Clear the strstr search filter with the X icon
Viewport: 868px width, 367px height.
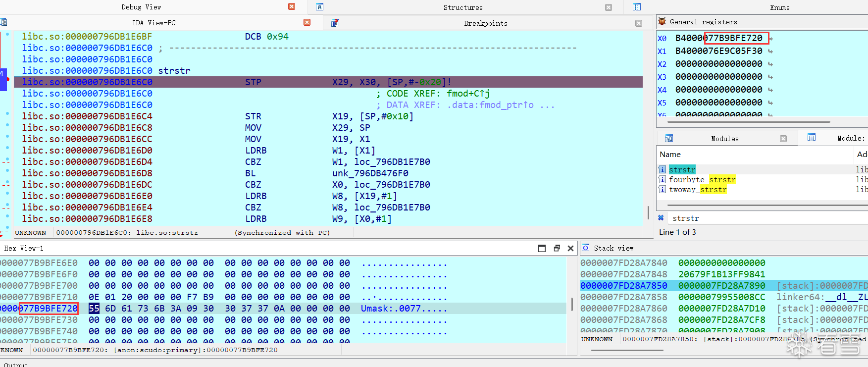[x=661, y=217]
